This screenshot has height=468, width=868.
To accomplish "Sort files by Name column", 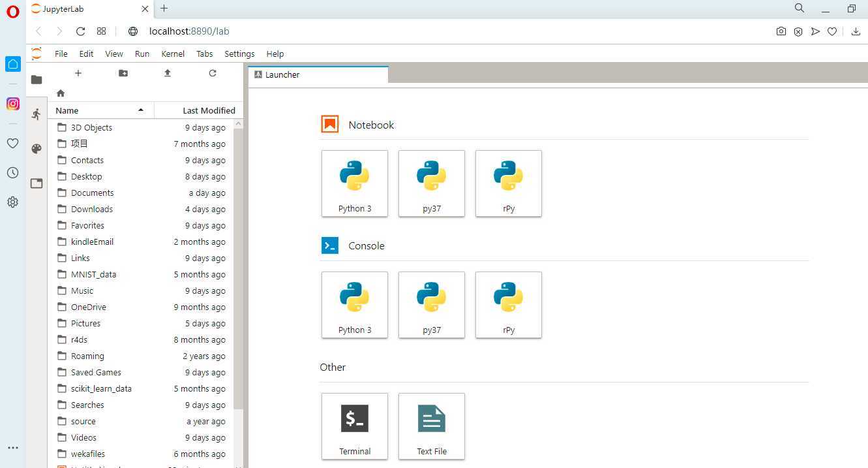I will 101,110.
